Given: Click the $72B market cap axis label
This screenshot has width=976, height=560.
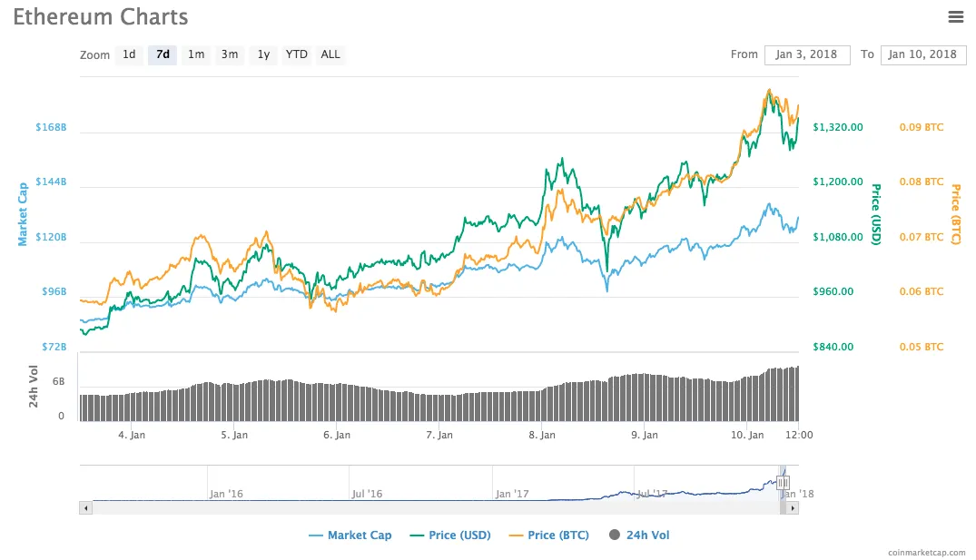Looking at the screenshot, I should [54, 347].
